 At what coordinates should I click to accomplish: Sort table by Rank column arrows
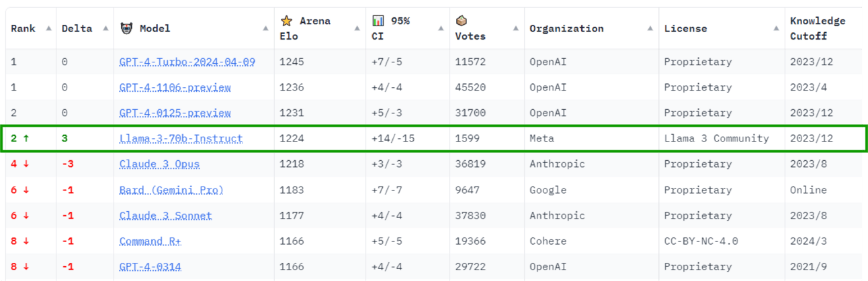(48, 28)
